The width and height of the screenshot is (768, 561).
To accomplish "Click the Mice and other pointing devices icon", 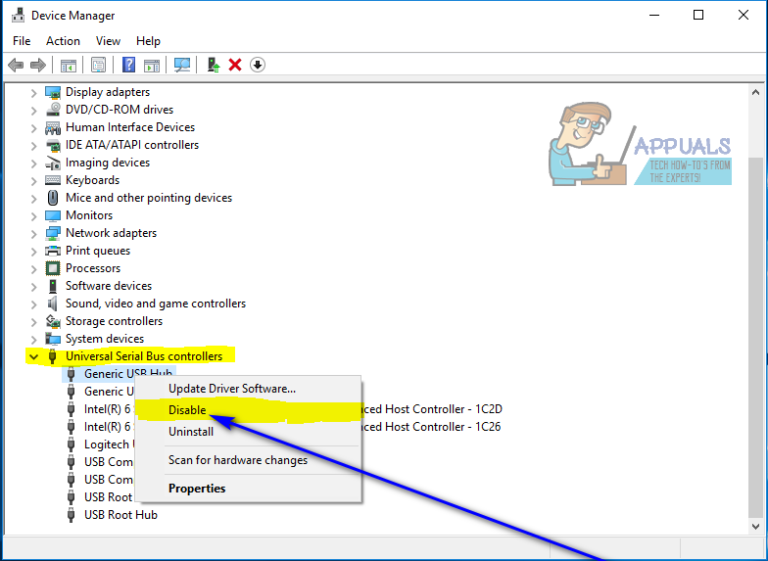I will pos(53,198).
